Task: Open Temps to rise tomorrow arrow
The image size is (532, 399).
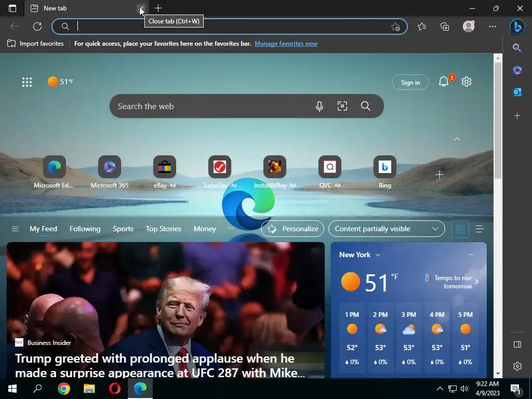Action: [x=476, y=282]
